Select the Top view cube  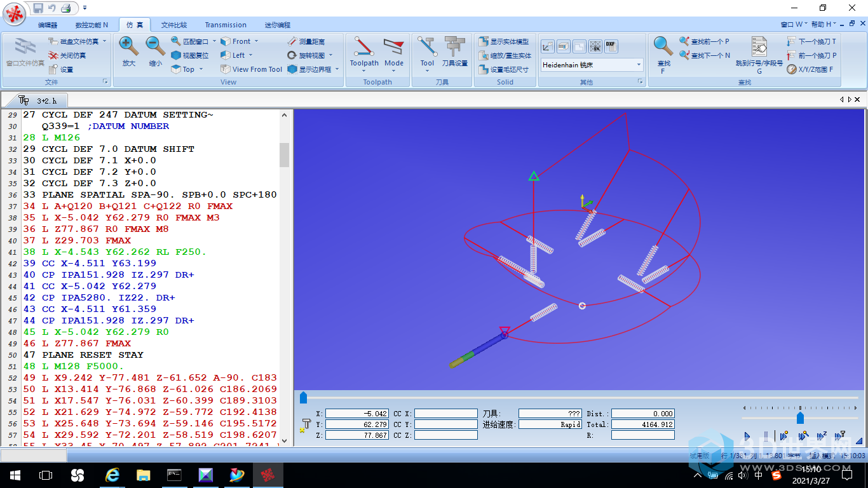pos(182,69)
